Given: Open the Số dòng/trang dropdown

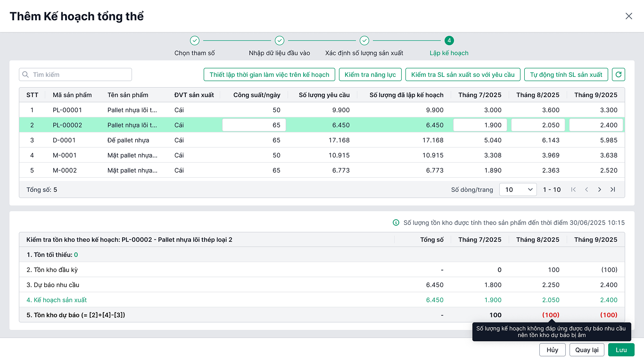Looking at the screenshot, I should 518,189.
